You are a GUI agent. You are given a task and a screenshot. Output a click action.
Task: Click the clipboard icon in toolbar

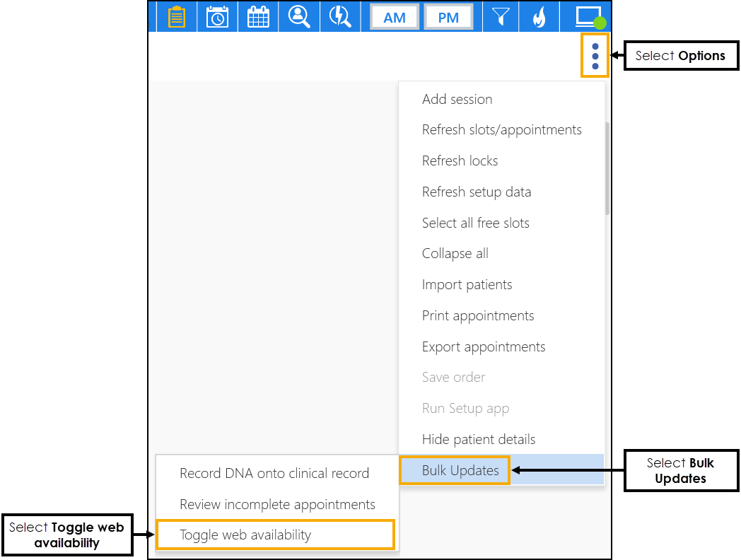pos(177,17)
